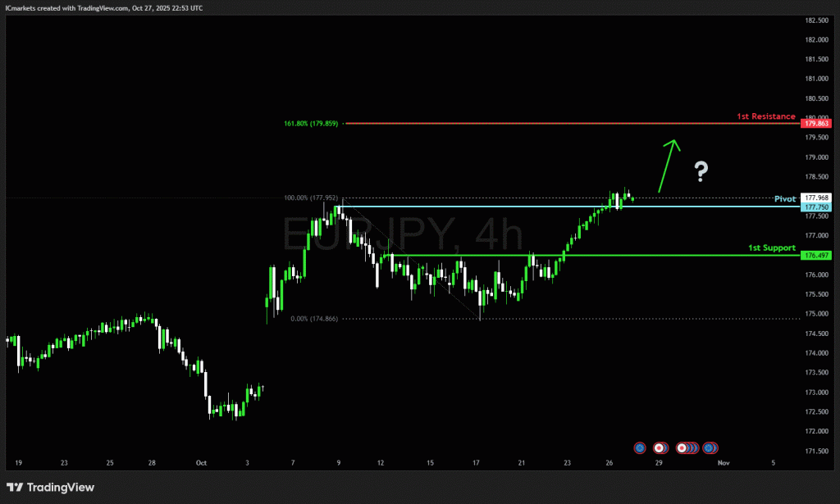Select the white question mark annotation
Image resolution: width=840 pixels, height=504 pixels.
(x=701, y=172)
